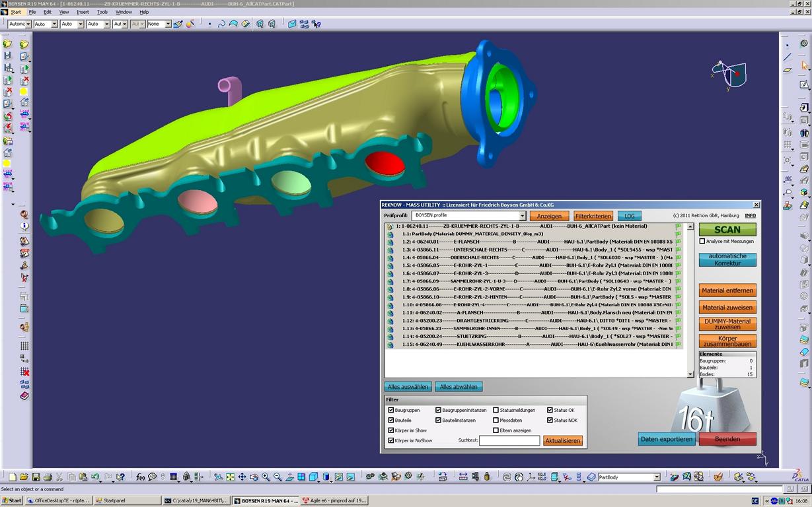Click the Painter brush icon in top toolbar
The width and height of the screenshot is (812, 507).
pyautogui.click(x=178, y=24)
